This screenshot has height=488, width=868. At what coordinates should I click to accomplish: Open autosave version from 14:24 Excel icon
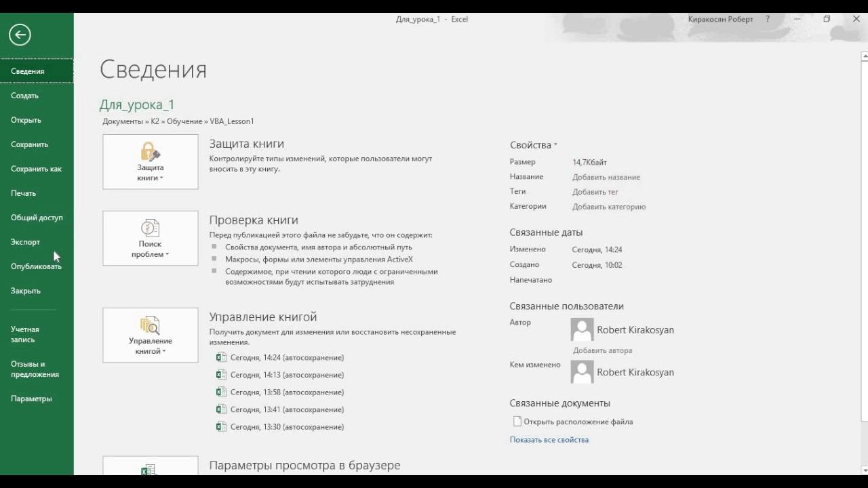pos(220,357)
